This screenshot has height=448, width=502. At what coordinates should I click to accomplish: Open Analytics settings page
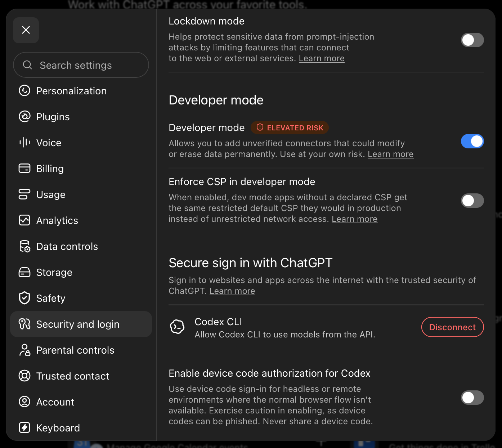tap(81, 220)
